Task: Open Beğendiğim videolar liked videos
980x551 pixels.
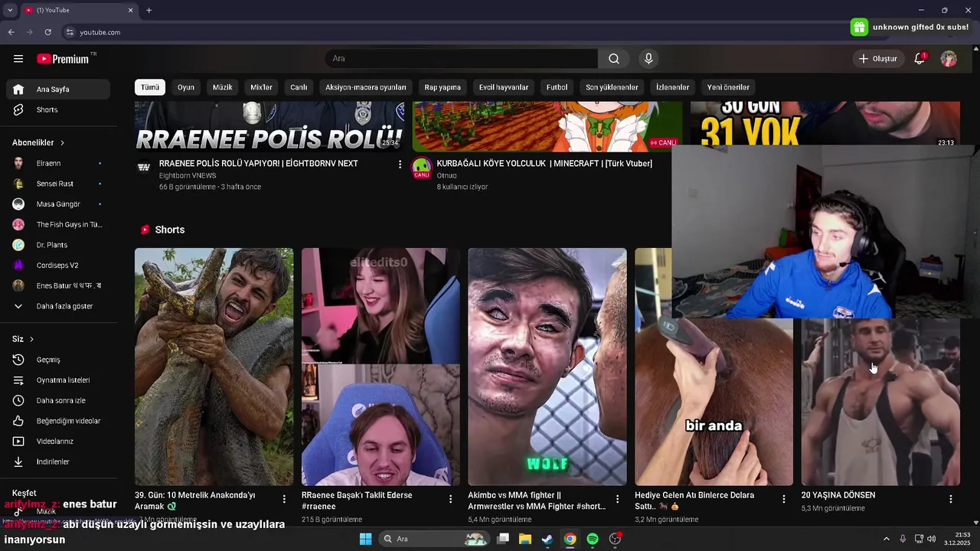Action: point(58,421)
